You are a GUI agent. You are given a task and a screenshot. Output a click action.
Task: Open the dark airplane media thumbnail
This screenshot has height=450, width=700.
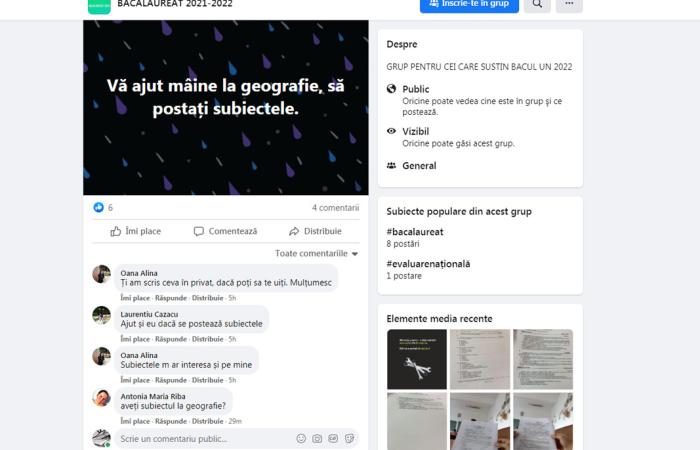tap(417, 359)
